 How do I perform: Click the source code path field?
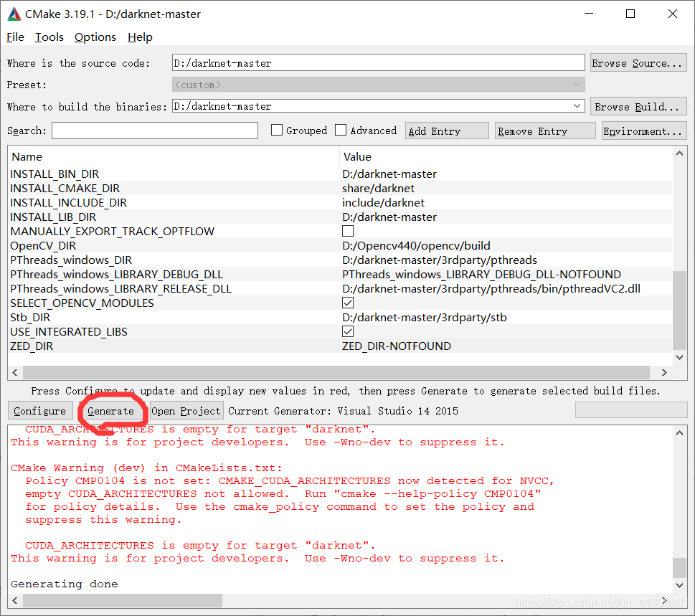point(379,63)
